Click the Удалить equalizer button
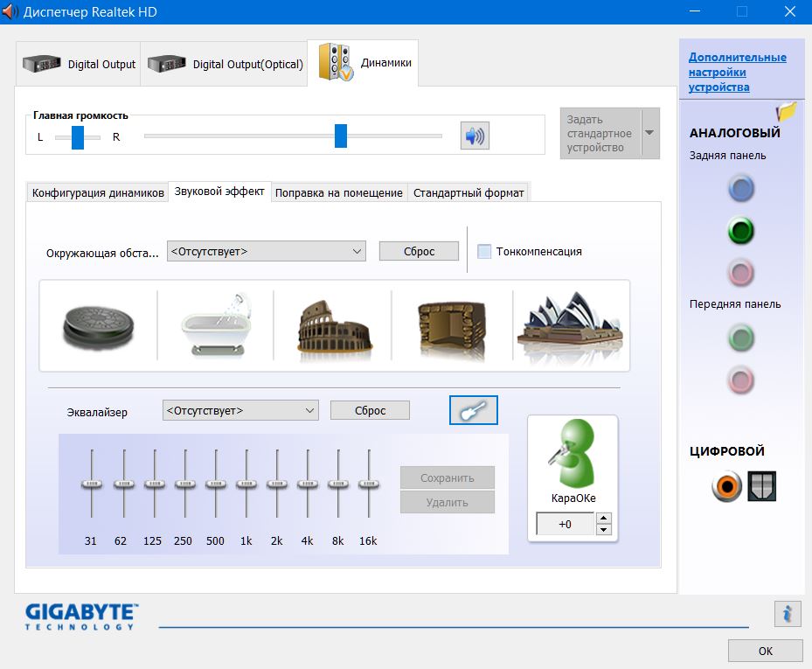The height and width of the screenshot is (669, 812). (448, 502)
